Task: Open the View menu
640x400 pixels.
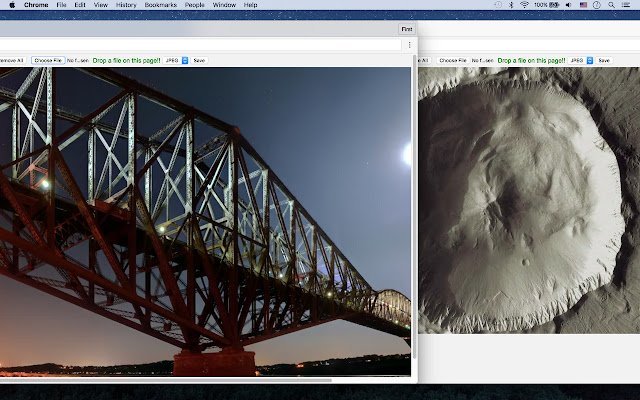Action: [x=101, y=5]
